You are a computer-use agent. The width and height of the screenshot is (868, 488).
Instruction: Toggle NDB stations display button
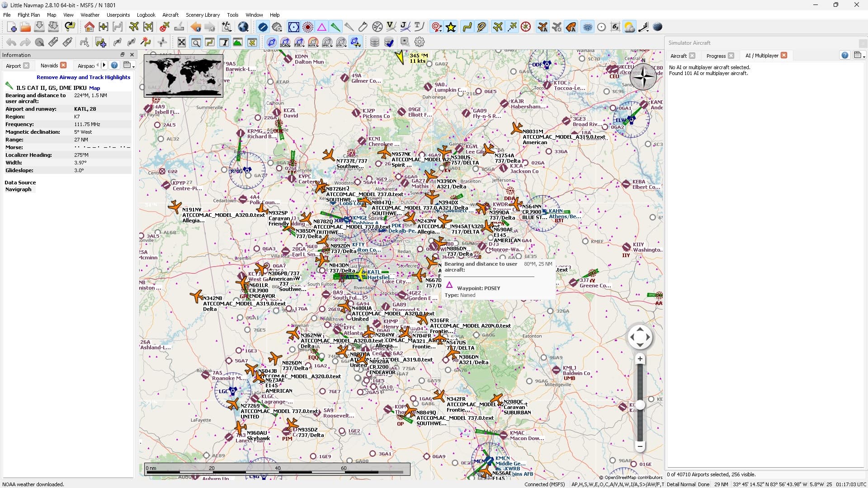307,27
